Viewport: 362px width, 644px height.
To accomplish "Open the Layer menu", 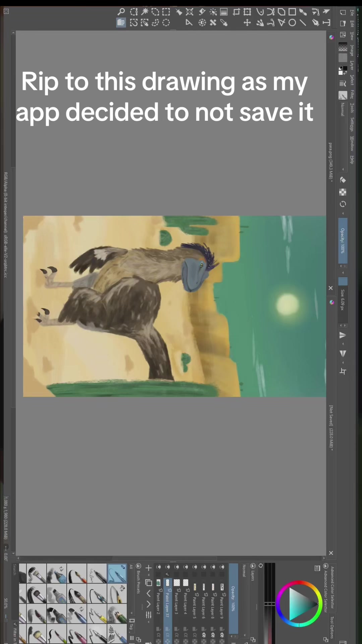I will pyautogui.click(x=352, y=65).
